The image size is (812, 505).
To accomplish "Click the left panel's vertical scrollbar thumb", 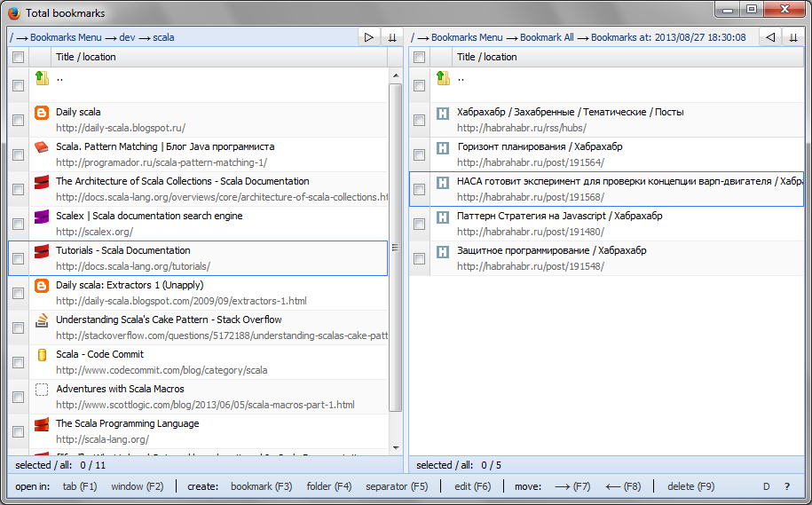I will tap(396, 247).
